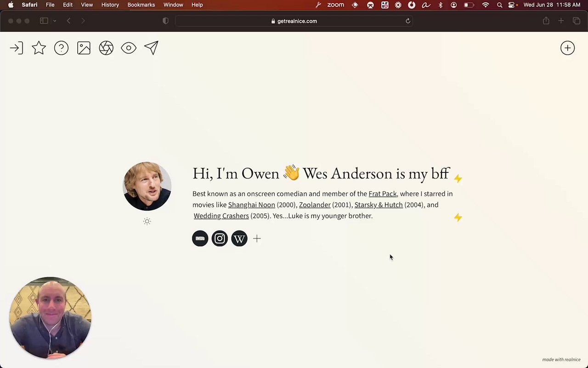Open the Frat Pack link

pos(382,194)
